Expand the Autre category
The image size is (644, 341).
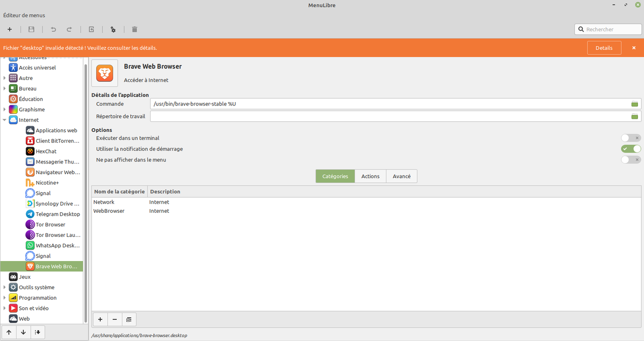5,78
